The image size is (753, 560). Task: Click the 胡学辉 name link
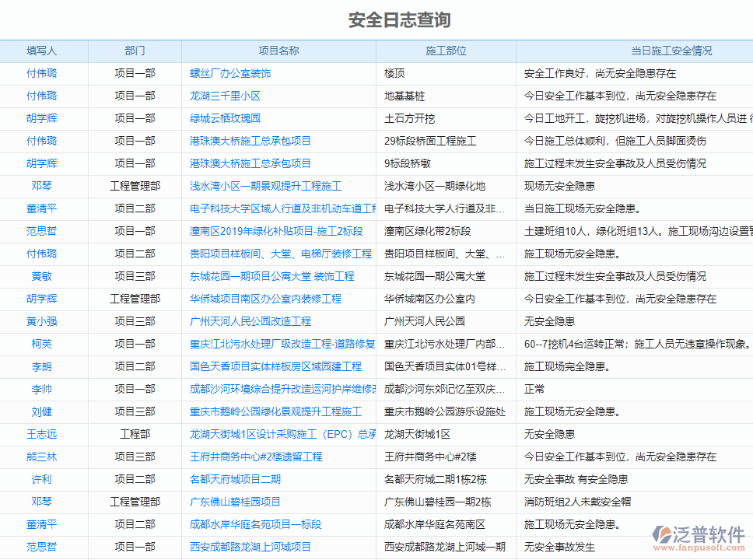(x=43, y=118)
